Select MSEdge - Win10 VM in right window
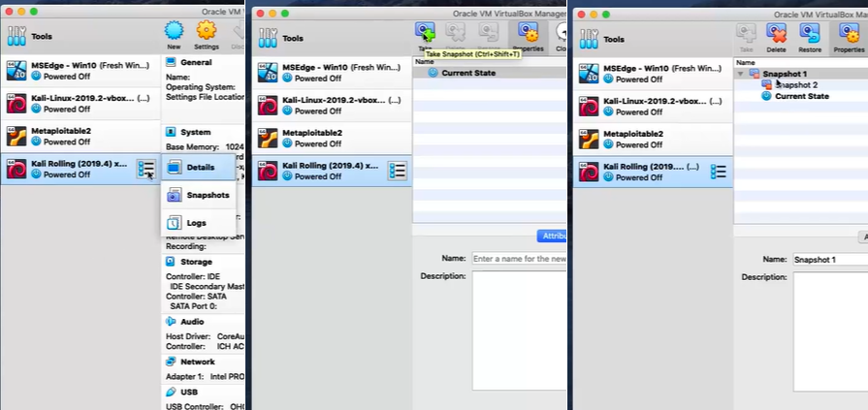Screen dimensions: 868x410 pyautogui.click(x=653, y=74)
